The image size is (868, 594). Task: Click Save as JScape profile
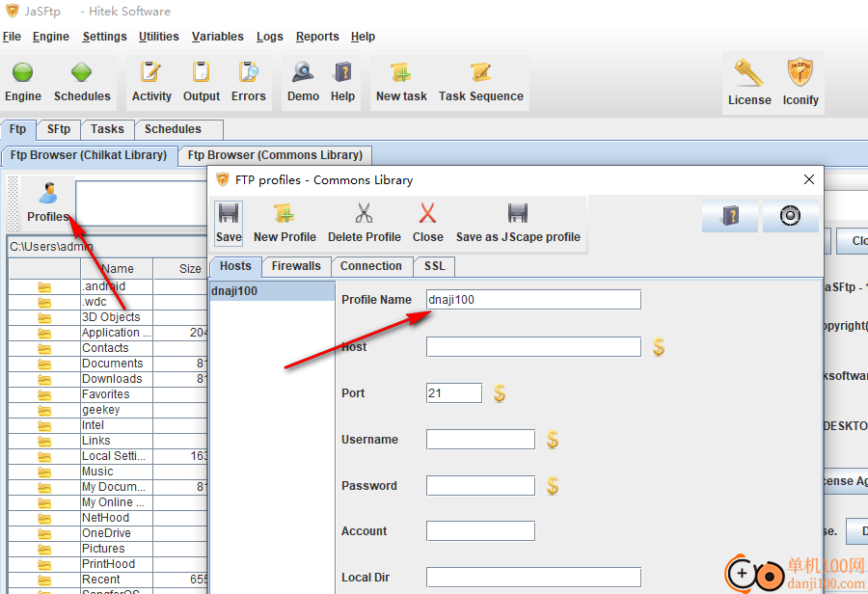click(518, 223)
